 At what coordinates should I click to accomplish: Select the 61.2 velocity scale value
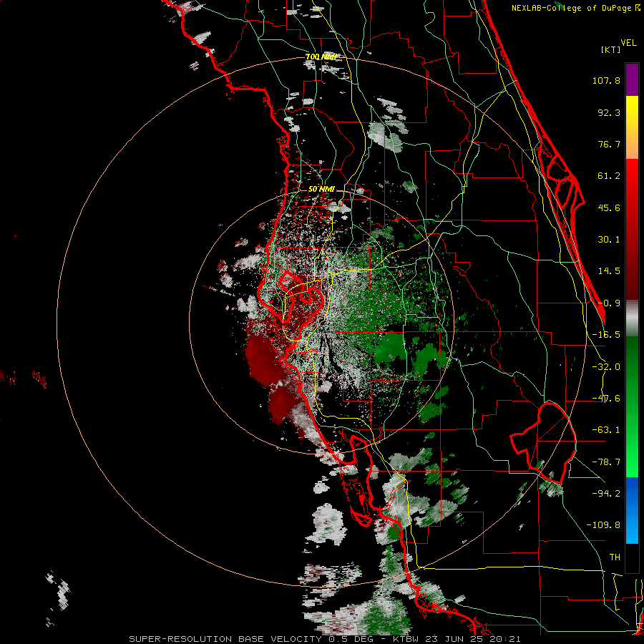[x=609, y=176]
